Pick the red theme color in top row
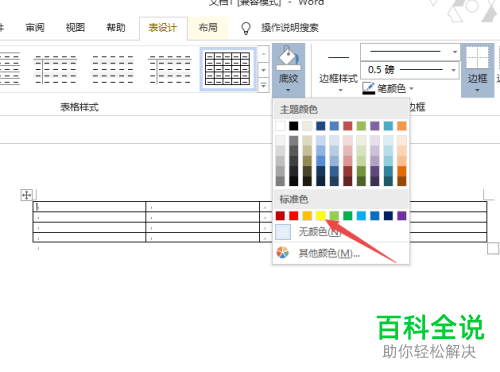This screenshot has width=500, height=372. click(x=348, y=126)
